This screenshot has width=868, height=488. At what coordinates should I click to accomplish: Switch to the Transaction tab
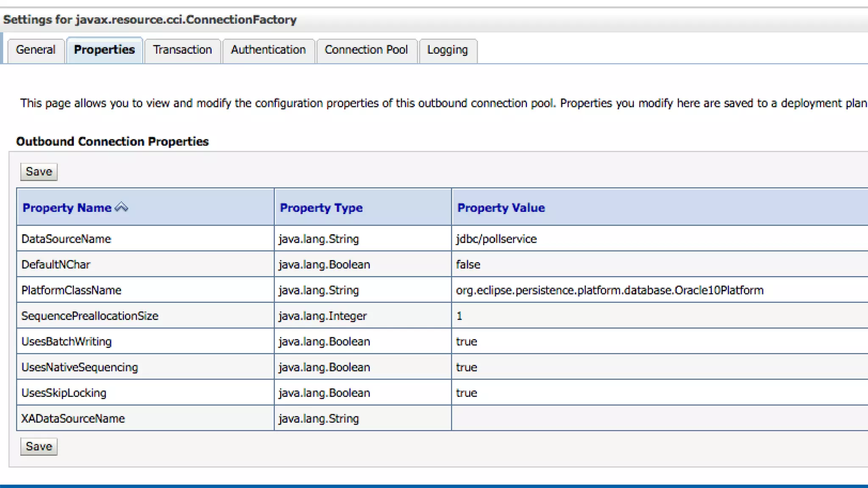click(182, 50)
